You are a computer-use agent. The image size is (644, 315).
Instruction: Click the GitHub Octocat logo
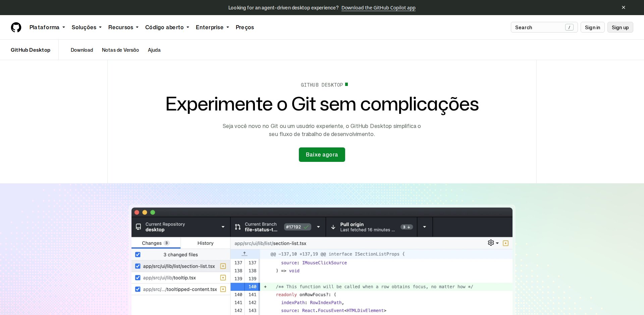coord(16,27)
